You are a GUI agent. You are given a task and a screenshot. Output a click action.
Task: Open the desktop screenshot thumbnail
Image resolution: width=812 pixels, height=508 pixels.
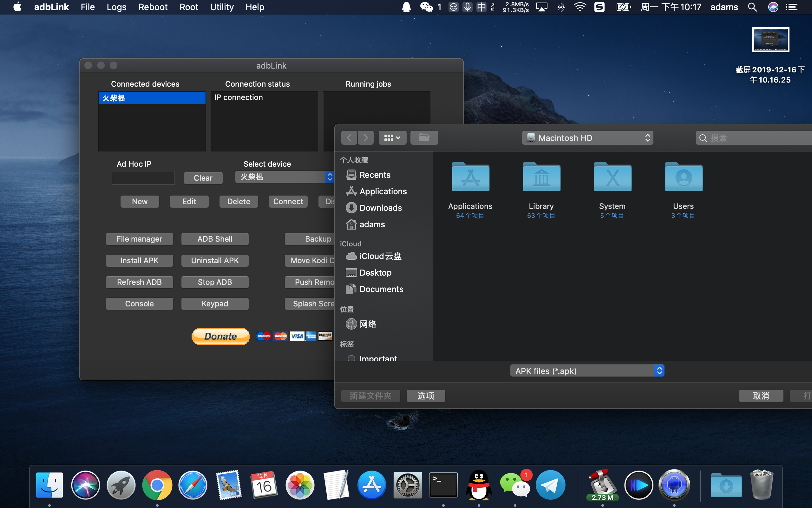pos(770,40)
